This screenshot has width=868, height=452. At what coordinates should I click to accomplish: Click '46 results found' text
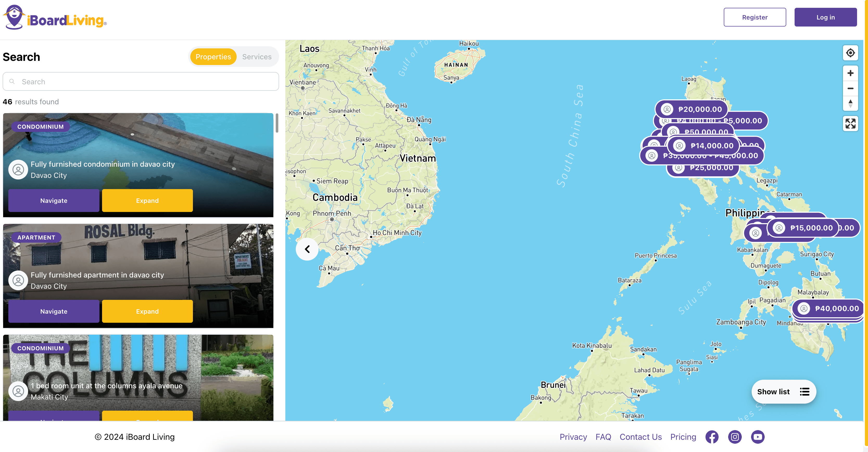[x=31, y=102]
